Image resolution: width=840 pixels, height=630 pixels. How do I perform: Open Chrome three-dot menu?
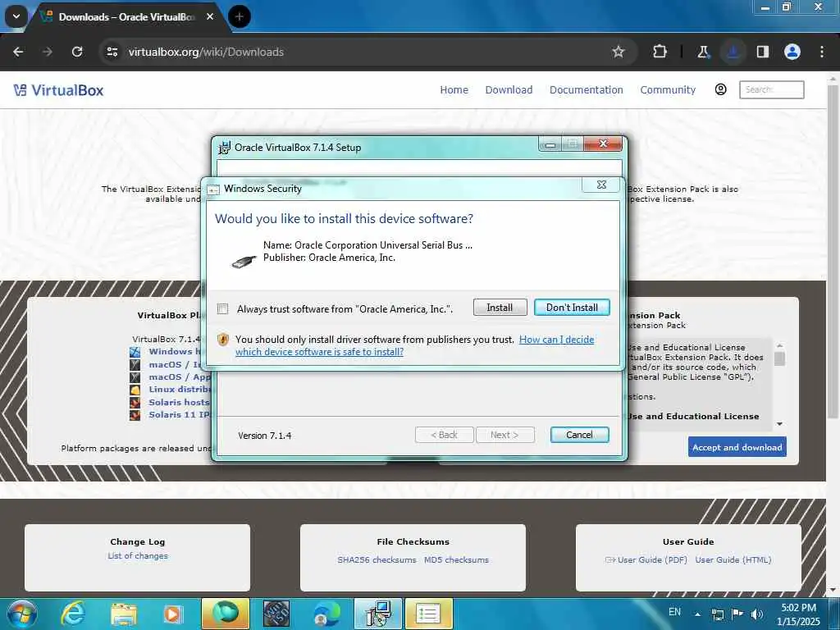click(822, 52)
